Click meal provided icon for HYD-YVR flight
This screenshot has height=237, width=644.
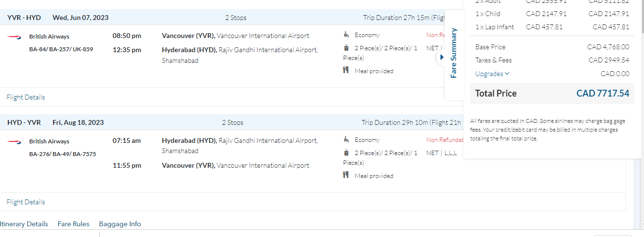click(346, 176)
